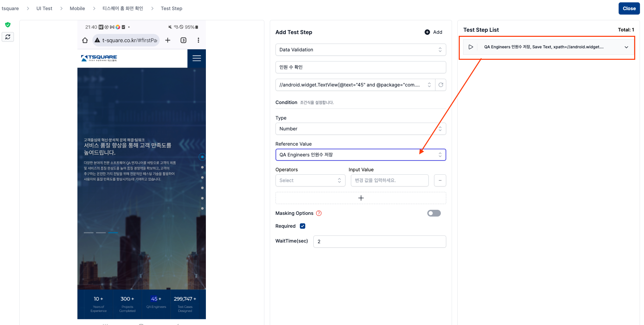Run the QA Engineers test step
644x325 pixels.
(x=471, y=47)
